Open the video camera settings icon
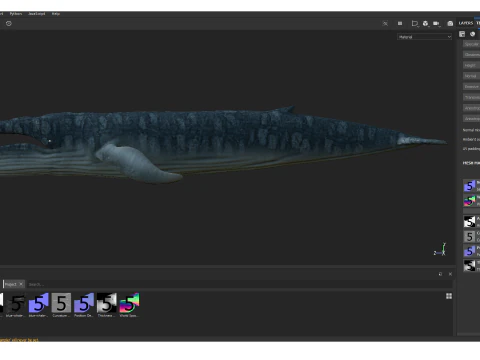This screenshot has height=360, width=480. click(436, 23)
